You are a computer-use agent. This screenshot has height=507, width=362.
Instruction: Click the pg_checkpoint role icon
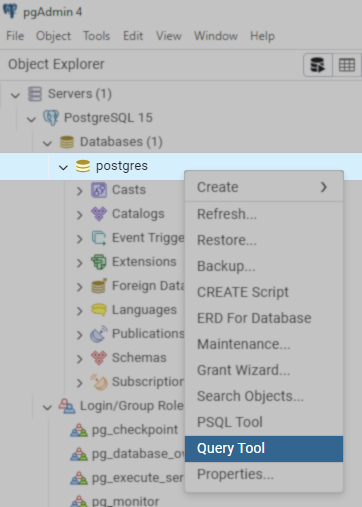click(79, 430)
